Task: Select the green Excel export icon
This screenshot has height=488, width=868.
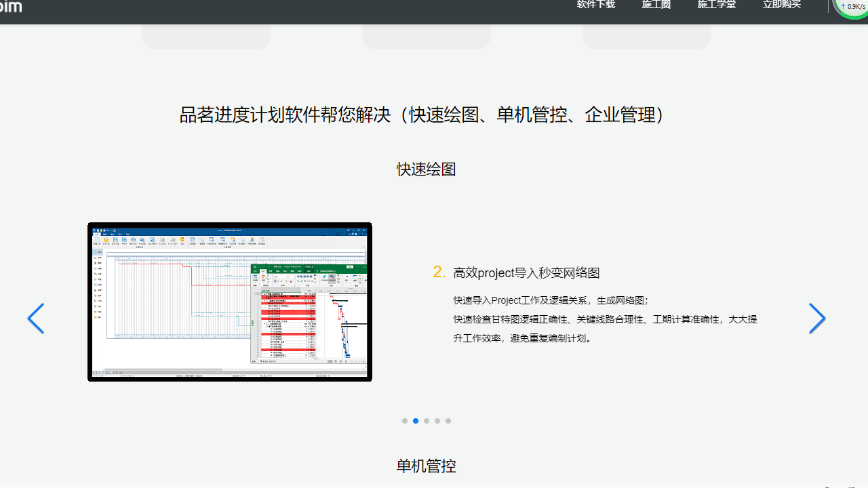Action: pyautogui.click(x=162, y=239)
